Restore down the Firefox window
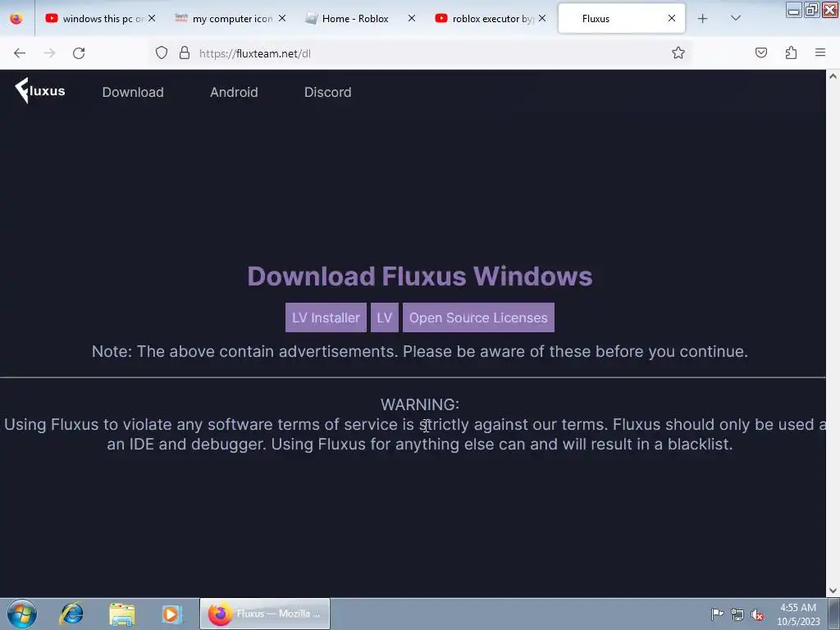The width and height of the screenshot is (840, 630). tap(811, 10)
